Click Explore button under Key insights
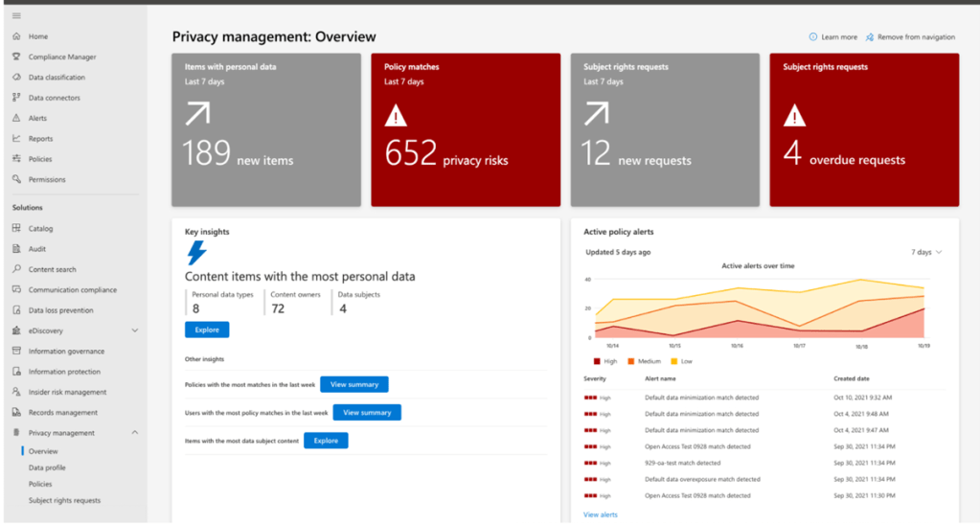Screen dimensions: 980x524 point(207,330)
